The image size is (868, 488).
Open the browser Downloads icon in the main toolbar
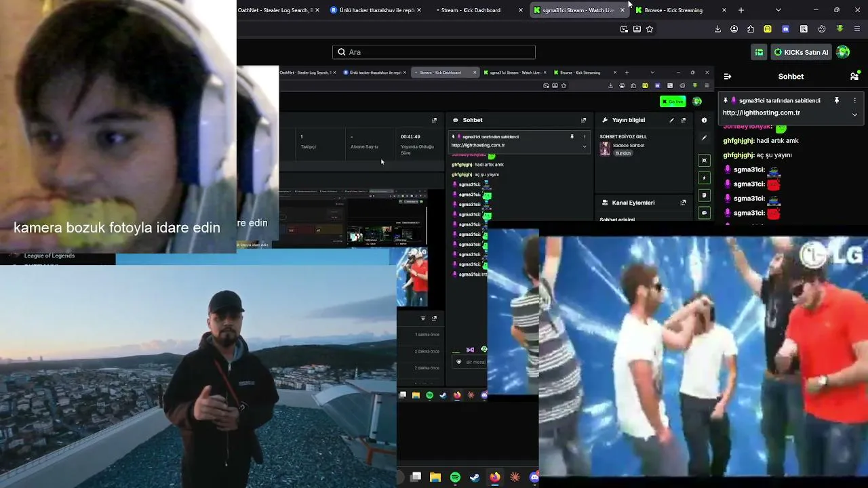pyautogui.click(x=717, y=29)
